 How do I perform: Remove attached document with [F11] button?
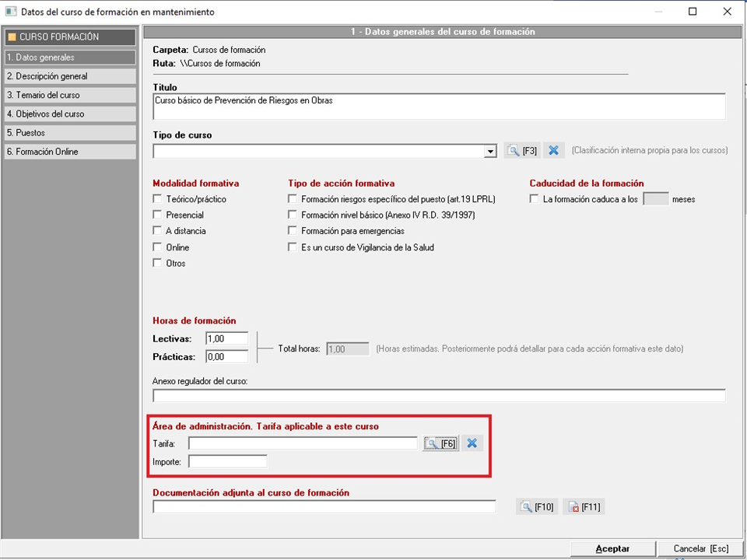[x=583, y=507]
